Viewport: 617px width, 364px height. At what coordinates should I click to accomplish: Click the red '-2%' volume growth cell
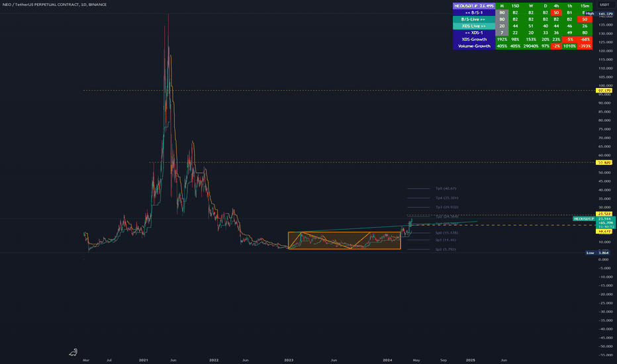556,46
